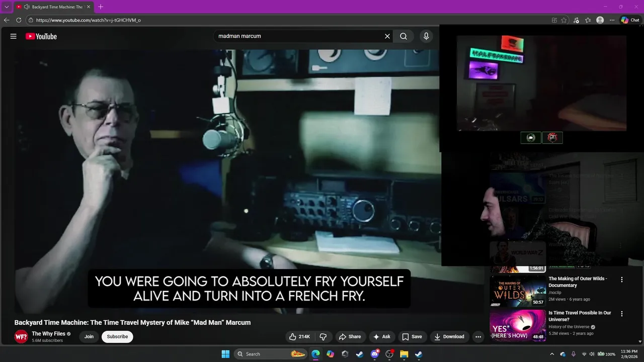Go back in browser history
This screenshot has width=644, height=362.
(x=7, y=20)
